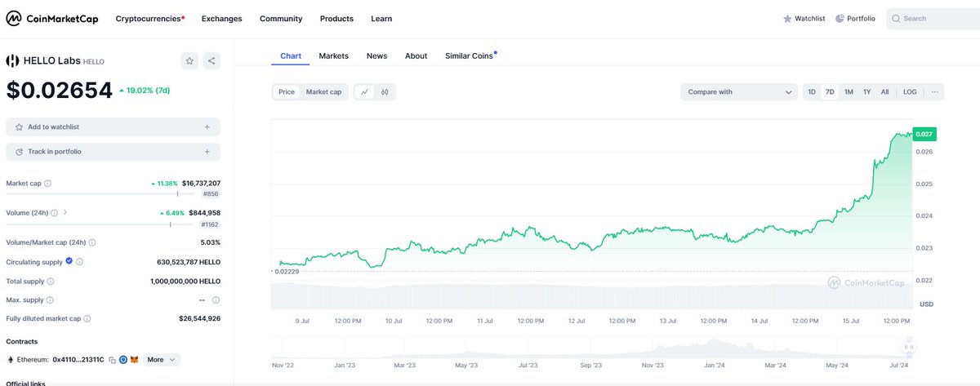This screenshot has height=386, width=980.
Task: Click the Search input field
Action: tap(933, 19)
